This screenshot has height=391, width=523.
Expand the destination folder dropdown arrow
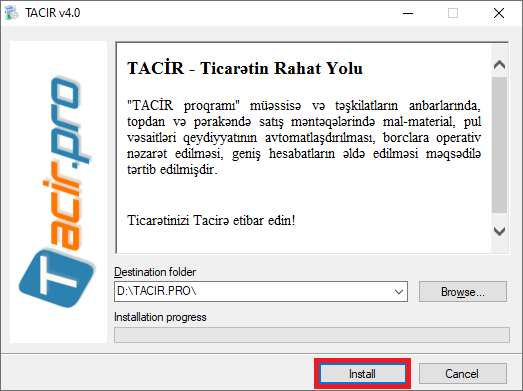pos(399,292)
